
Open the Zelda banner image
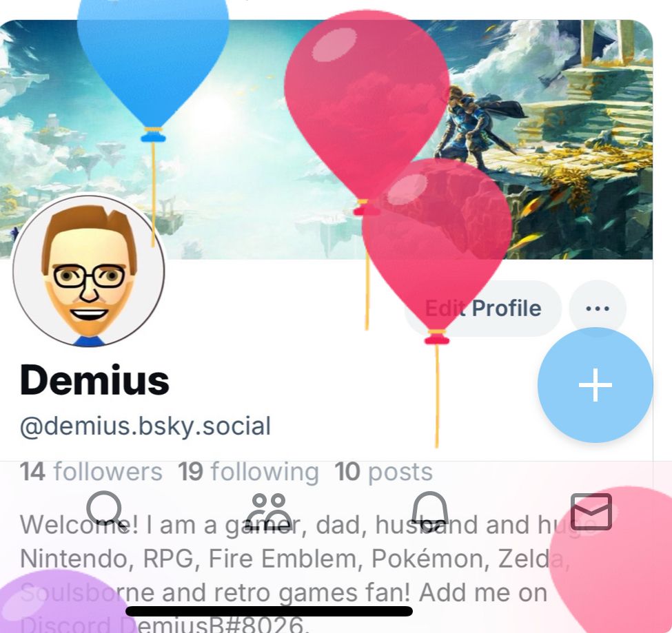(x=326, y=139)
